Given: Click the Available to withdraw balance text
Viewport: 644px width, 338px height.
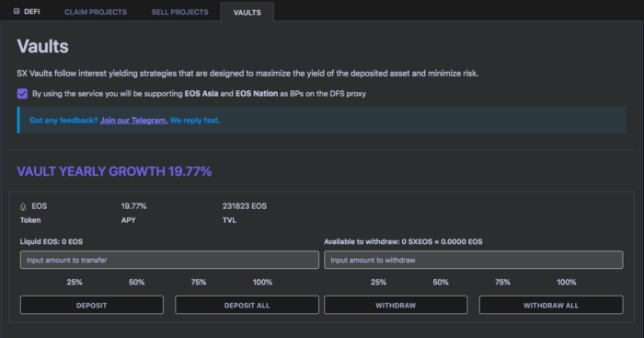Looking at the screenshot, I should (403, 242).
